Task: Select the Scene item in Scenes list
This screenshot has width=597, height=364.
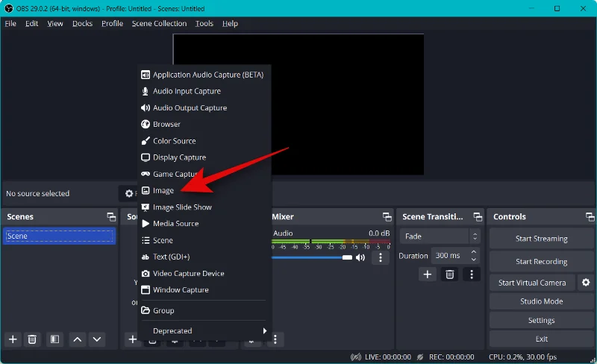Action: 59,236
